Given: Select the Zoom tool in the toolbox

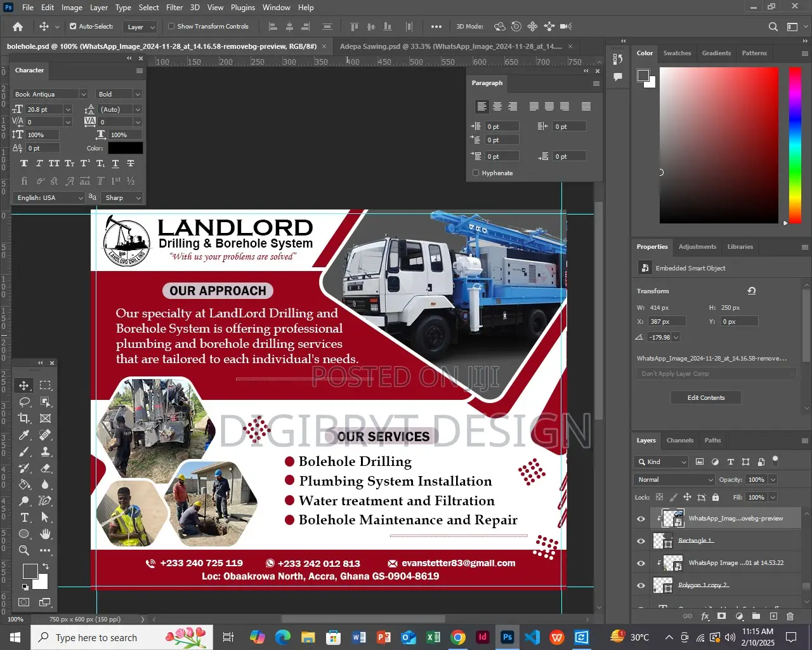Looking at the screenshot, I should (24, 550).
